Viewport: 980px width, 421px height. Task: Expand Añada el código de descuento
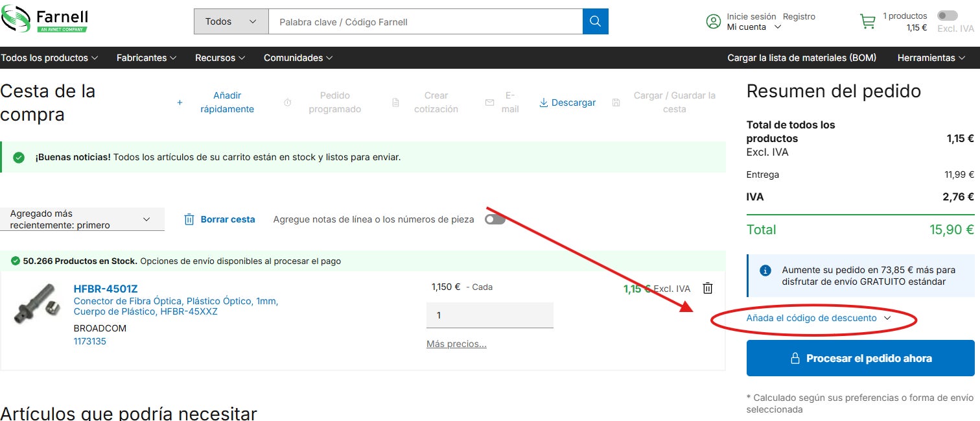pos(819,318)
